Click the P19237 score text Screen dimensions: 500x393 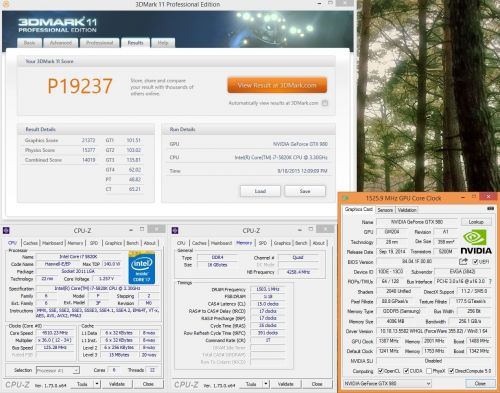[80, 86]
